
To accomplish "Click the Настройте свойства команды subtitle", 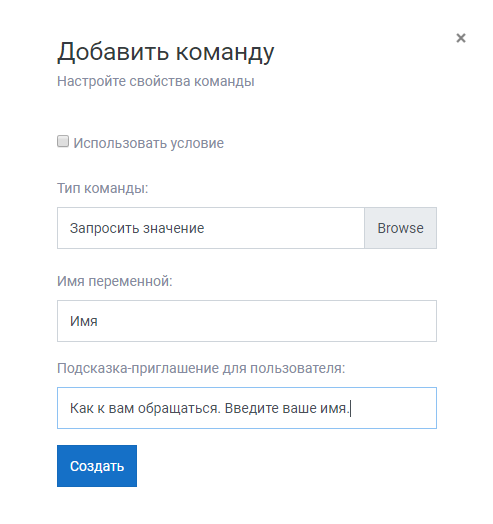I will pyautogui.click(x=156, y=82).
